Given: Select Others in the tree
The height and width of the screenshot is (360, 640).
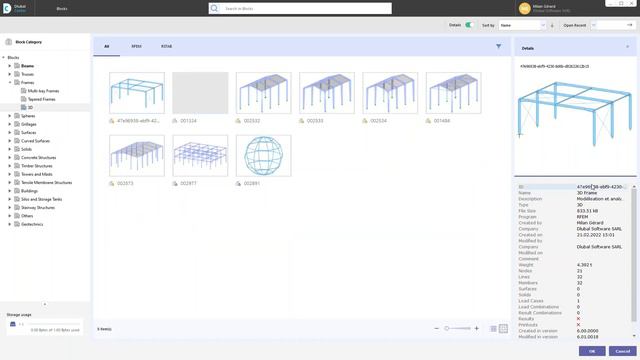Looking at the screenshot, I should 27,216.
